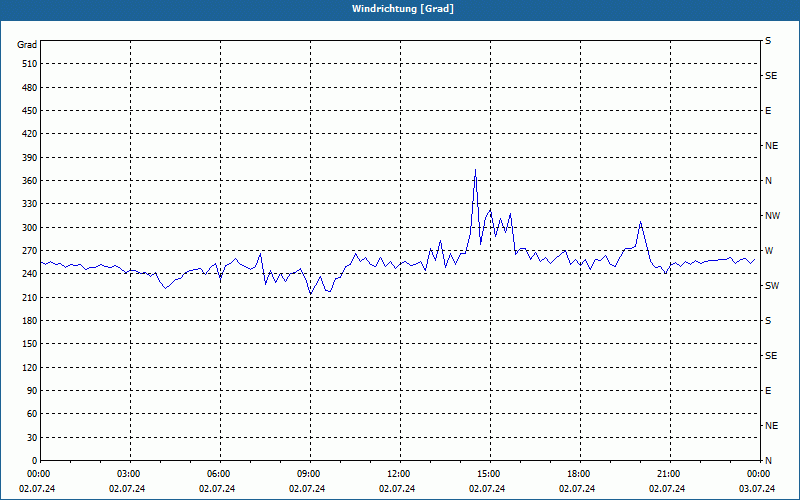Click the 18:00 time label

[580, 474]
